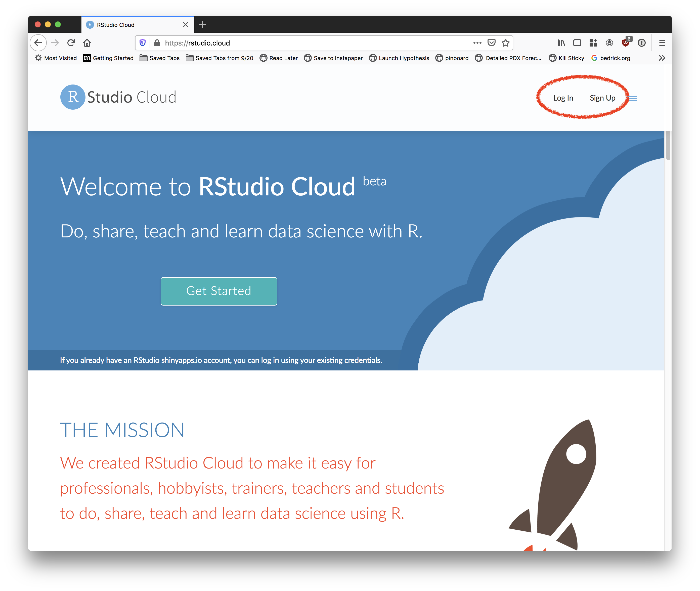This screenshot has height=591, width=700.
Task: Go to the browser home page
Action: (87, 43)
